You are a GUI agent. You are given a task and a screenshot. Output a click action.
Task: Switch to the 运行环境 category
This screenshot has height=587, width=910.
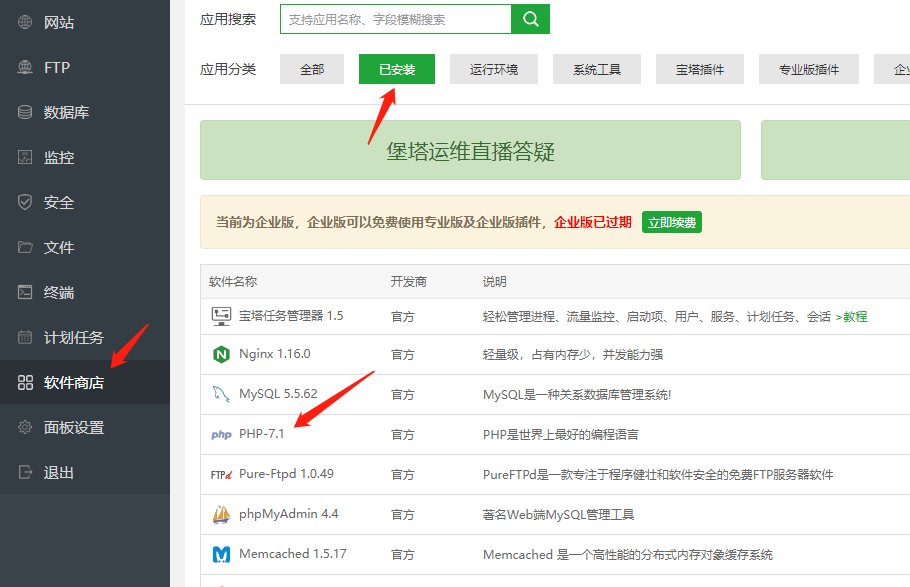click(494, 69)
